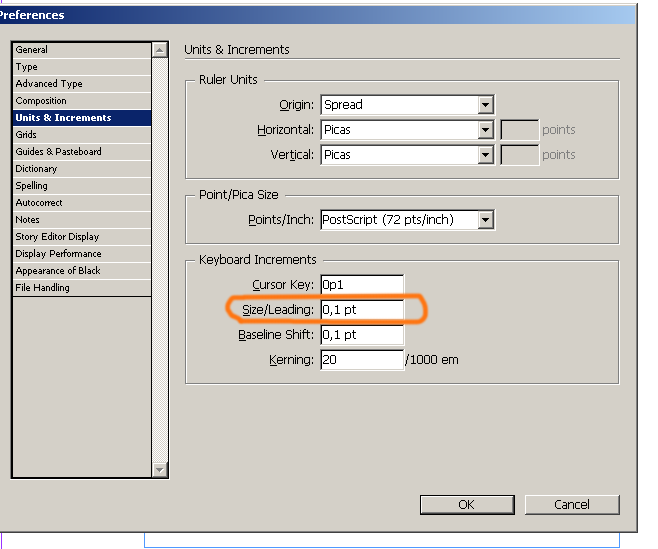Click Horizontal custom points field
This screenshot has width=658, height=549.
coord(520,130)
